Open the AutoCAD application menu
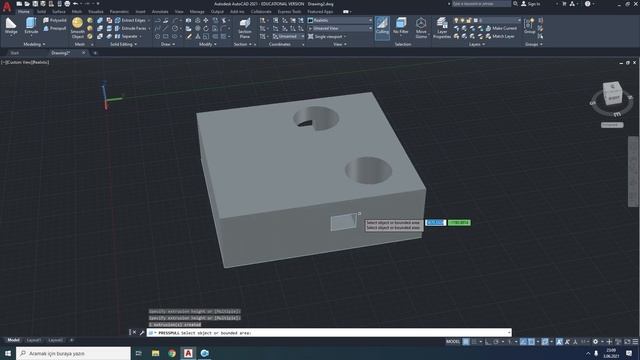 coord(7,7)
